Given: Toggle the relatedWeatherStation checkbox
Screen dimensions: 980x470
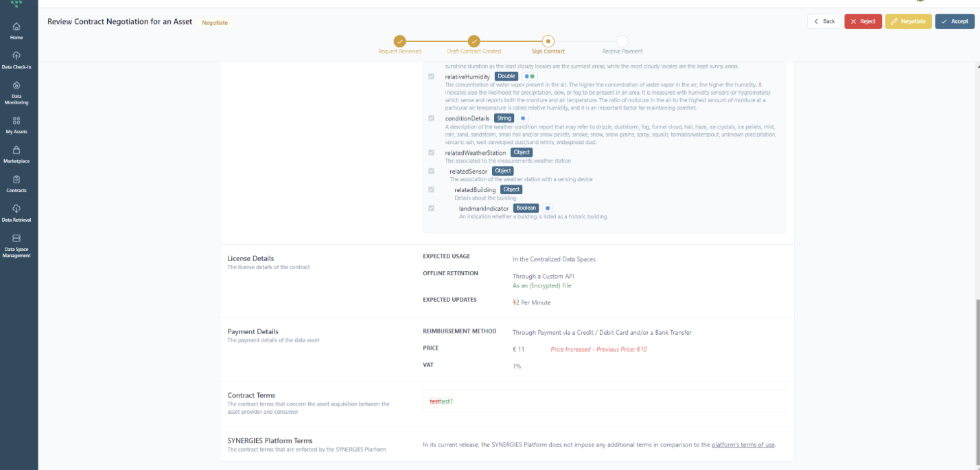Looking at the screenshot, I should [431, 152].
